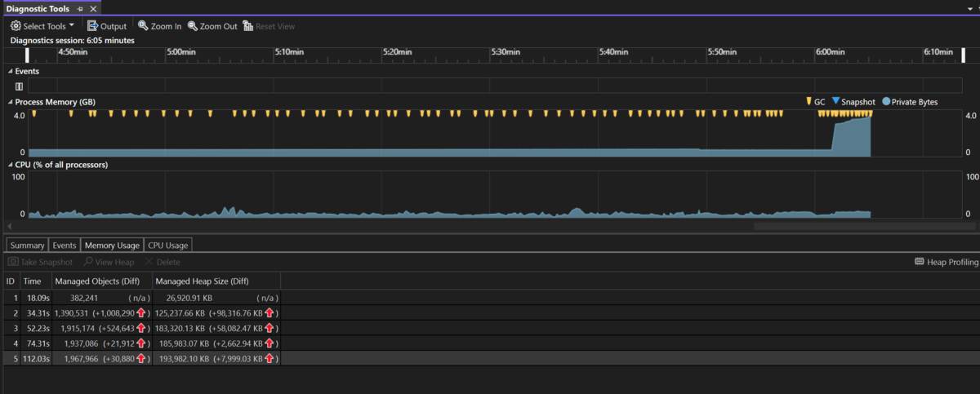This screenshot has width=980, height=394.
Task: Collapse the Process Memory graph section
Action: 11,102
